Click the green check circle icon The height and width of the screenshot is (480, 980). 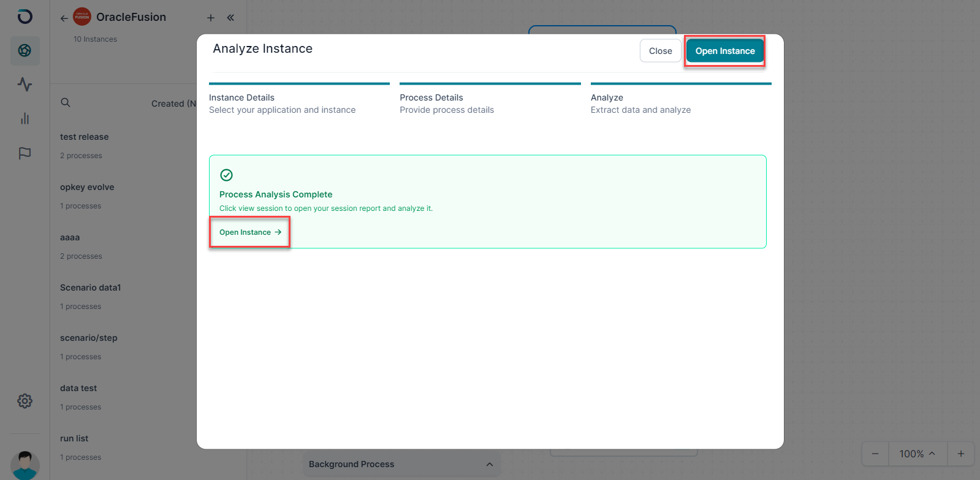click(226, 175)
